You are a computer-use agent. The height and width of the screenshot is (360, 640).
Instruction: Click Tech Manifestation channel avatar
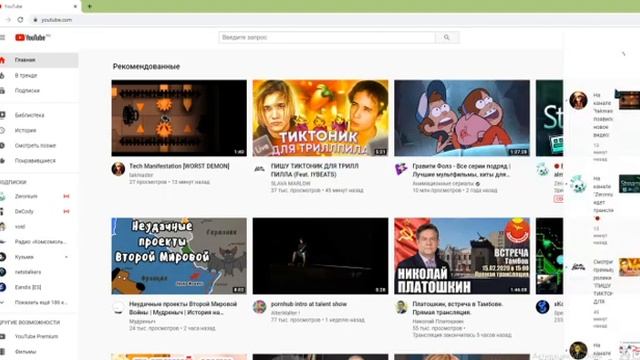click(x=118, y=169)
